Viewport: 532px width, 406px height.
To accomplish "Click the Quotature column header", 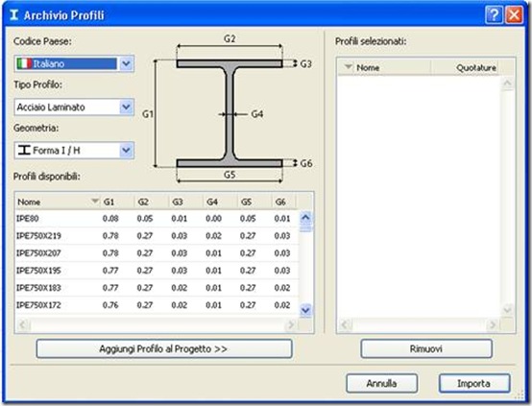I will 465,67.
